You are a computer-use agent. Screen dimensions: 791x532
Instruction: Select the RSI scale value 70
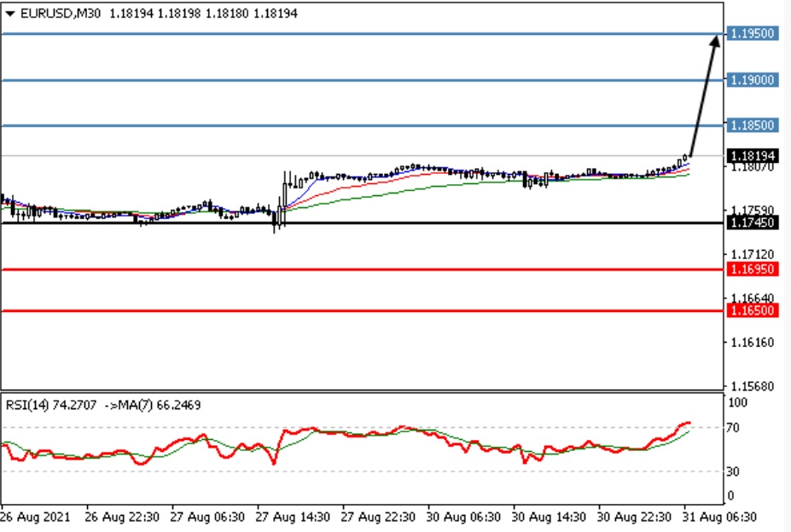coord(733,428)
